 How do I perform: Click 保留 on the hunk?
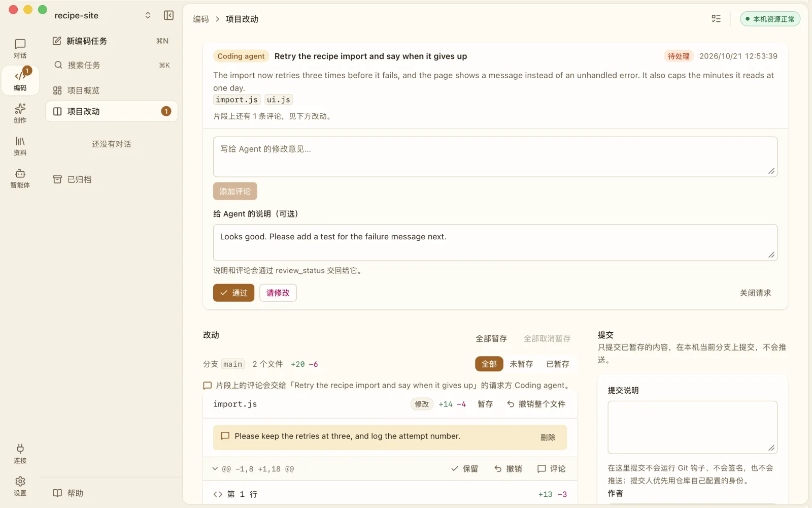(464, 469)
